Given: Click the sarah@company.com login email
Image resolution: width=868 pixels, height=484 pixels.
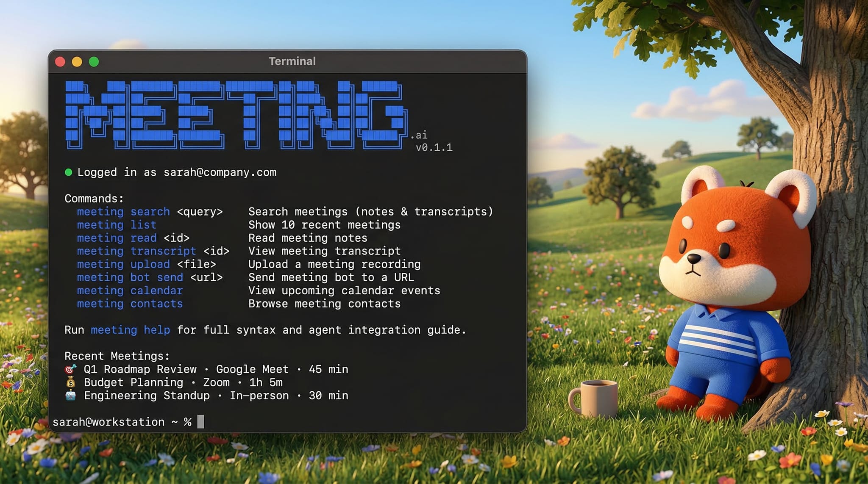Looking at the screenshot, I should (220, 172).
